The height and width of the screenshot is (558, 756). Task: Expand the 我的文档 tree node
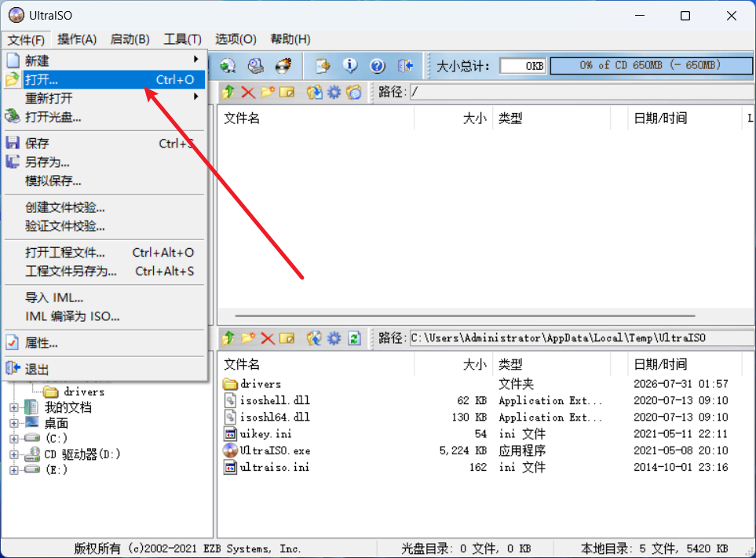point(14,407)
